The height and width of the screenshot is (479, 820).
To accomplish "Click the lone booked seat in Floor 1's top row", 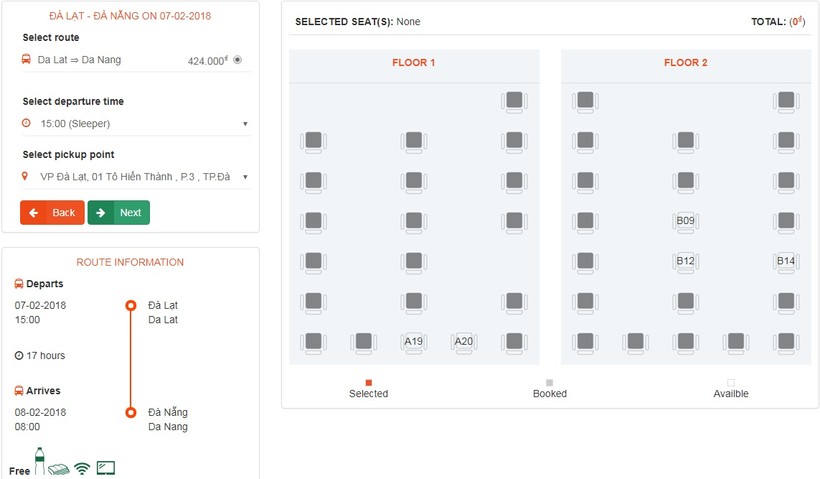I will 514,101.
